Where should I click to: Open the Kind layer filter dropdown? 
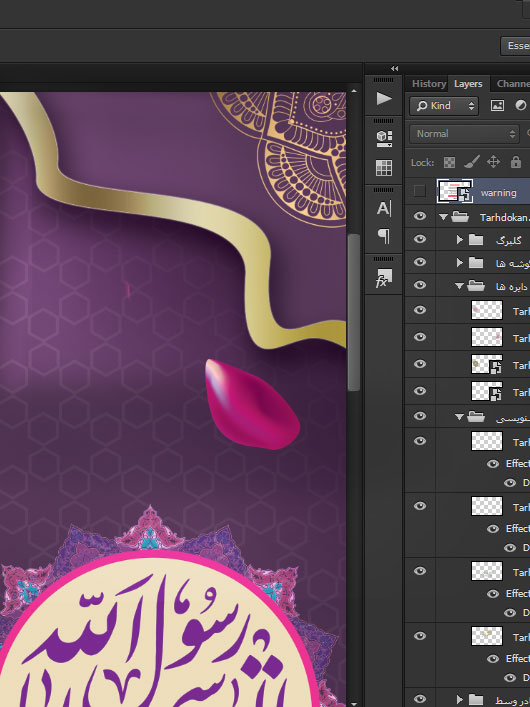click(x=444, y=106)
